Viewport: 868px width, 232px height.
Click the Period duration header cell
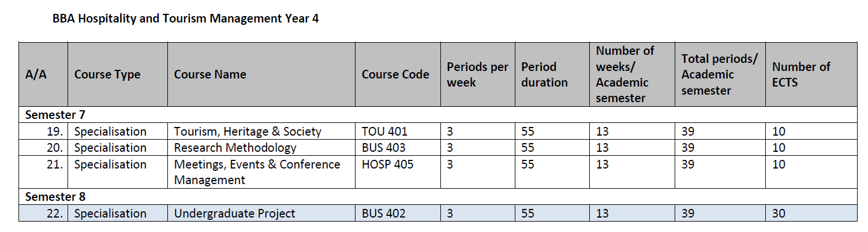click(544, 74)
